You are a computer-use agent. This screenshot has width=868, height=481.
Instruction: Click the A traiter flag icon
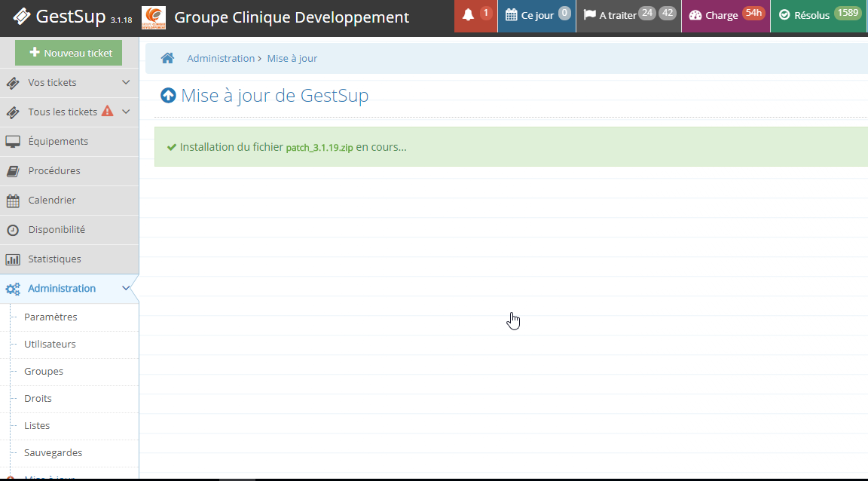(589, 15)
